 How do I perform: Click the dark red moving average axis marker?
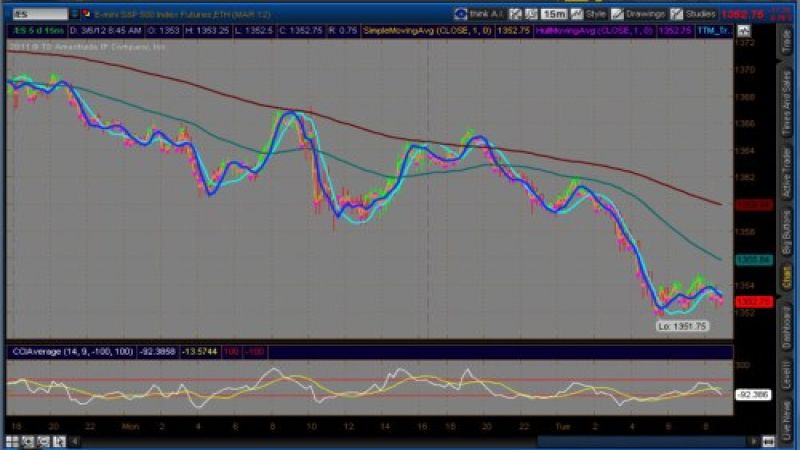tap(754, 205)
